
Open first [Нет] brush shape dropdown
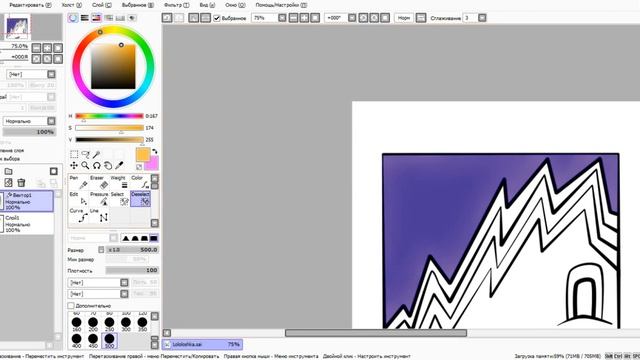(x=124, y=282)
